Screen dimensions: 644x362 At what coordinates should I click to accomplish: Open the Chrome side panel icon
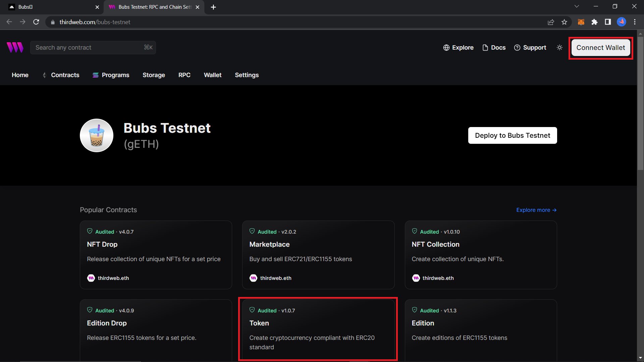(x=608, y=22)
